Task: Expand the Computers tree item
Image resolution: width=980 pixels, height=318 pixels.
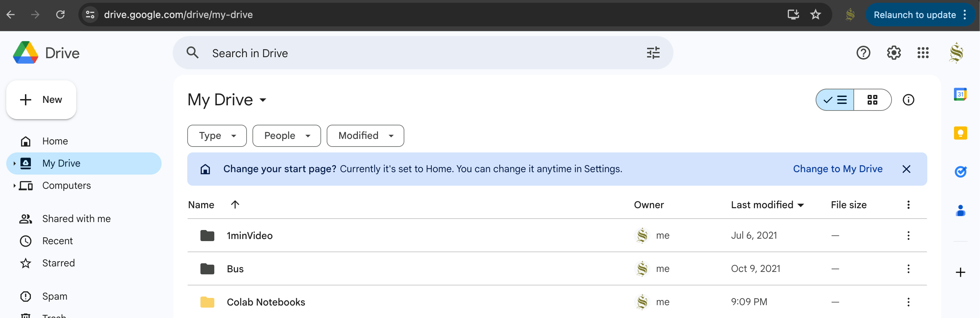Action: 15,185
